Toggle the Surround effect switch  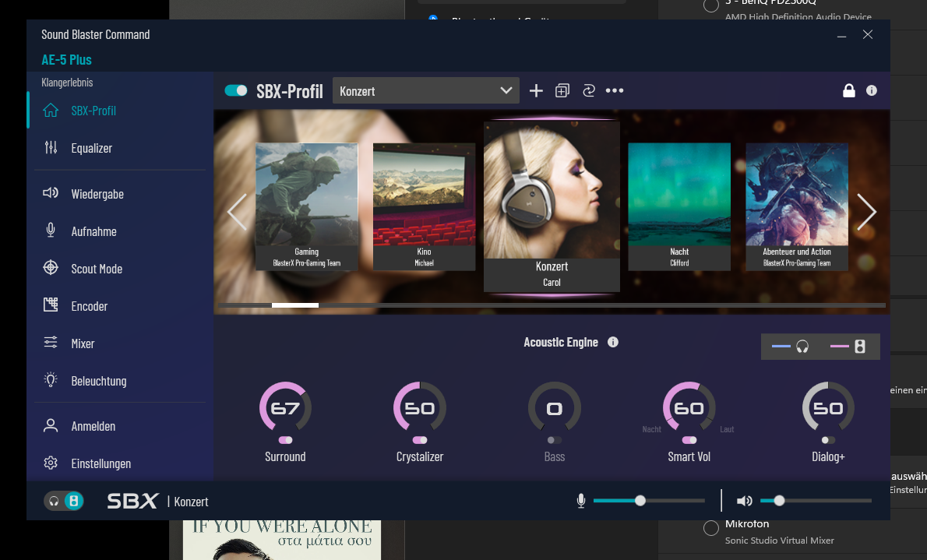coord(286,440)
